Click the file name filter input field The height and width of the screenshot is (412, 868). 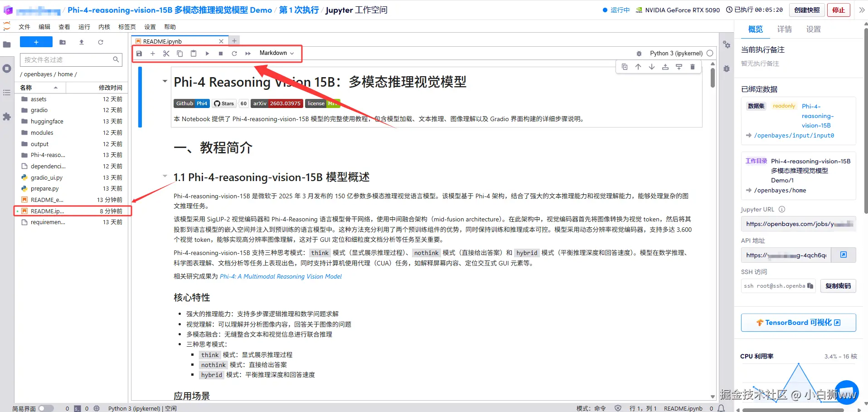(x=71, y=59)
